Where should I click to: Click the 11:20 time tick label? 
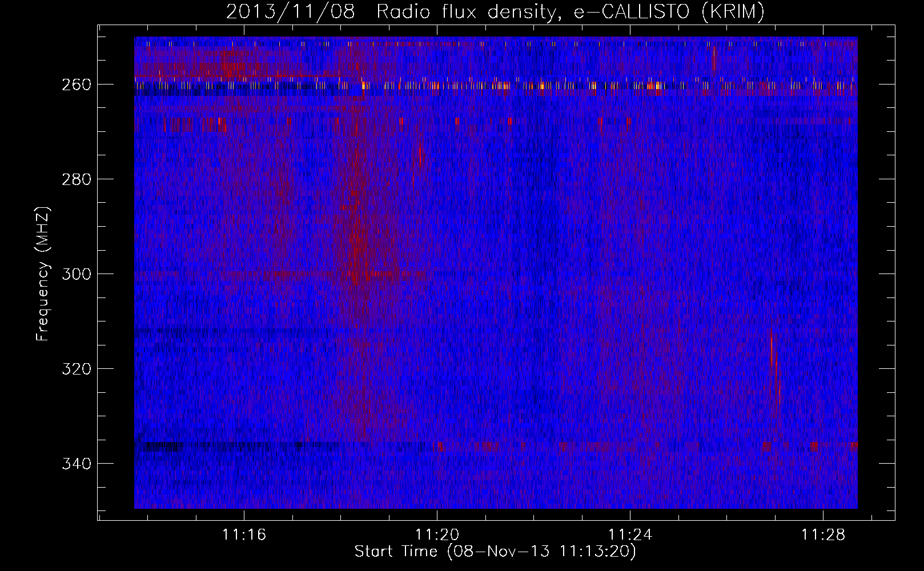tap(437, 534)
